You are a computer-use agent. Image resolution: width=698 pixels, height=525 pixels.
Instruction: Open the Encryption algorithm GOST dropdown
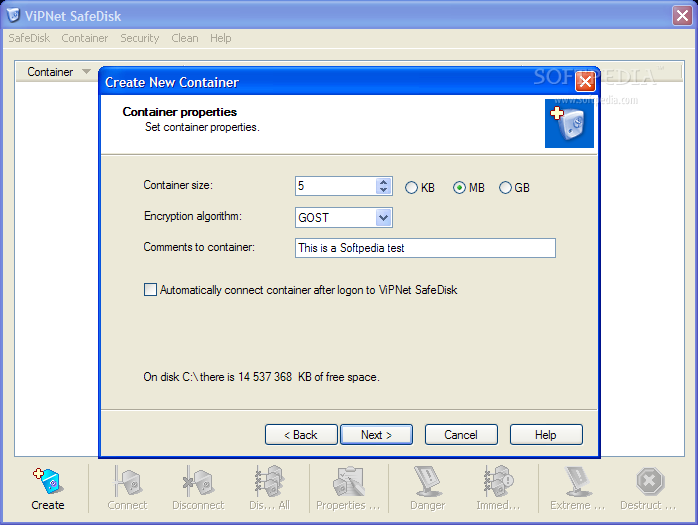[x=383, y=218]
